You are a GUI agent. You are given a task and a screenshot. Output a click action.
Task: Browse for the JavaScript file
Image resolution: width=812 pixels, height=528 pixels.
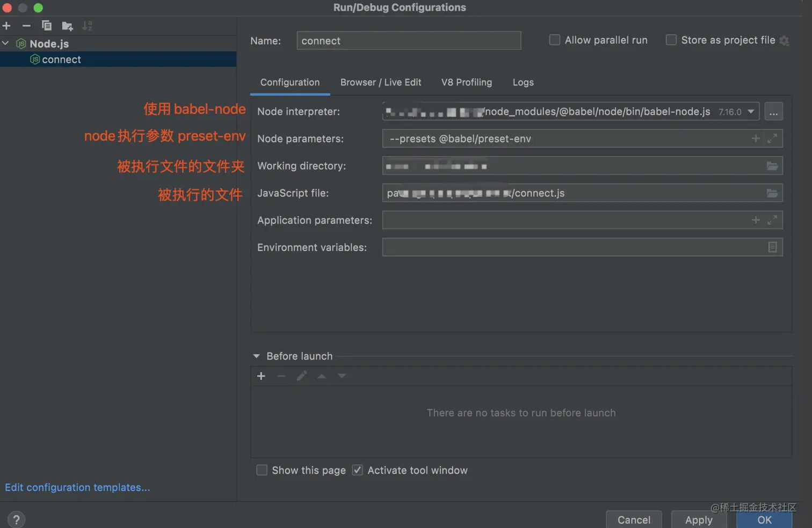772,193
